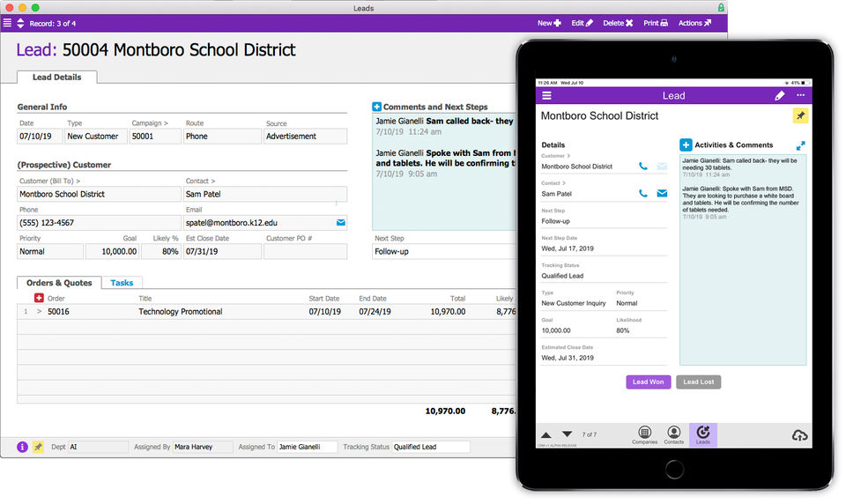Screen dimensions: 846x504
Task: Click the New record toolbar button
Action: (x=549, y=23)
